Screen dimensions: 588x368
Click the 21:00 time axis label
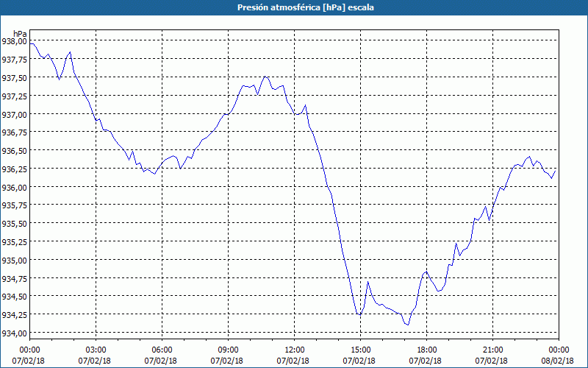coord(492,350)
